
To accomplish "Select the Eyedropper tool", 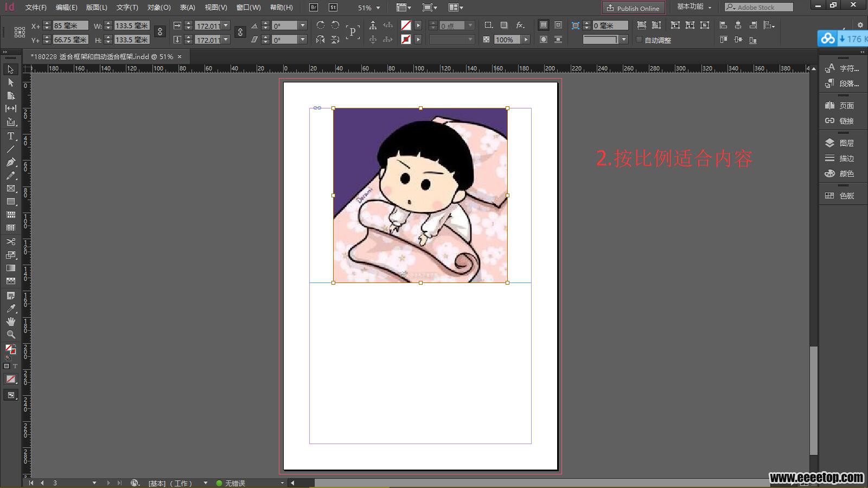I will (x=10, y=309).
